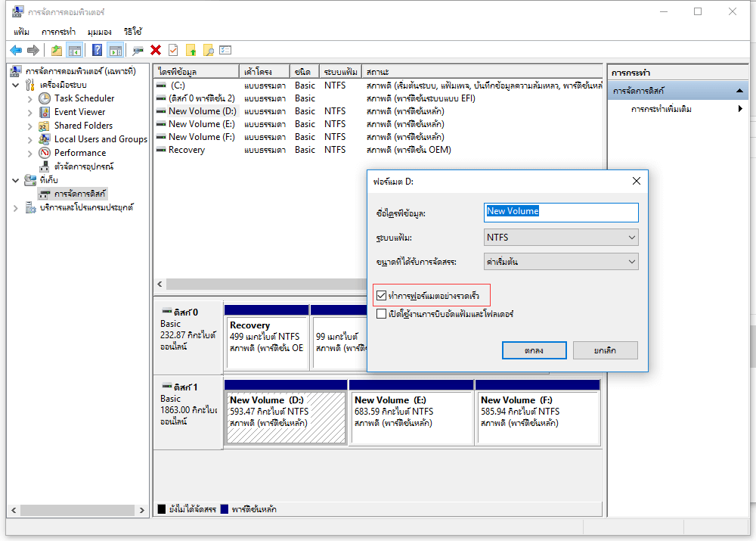The width and height of the screenshot is (756, 541).
Task: Uncheck the quick format checkbox
Action: pos(382,294)
